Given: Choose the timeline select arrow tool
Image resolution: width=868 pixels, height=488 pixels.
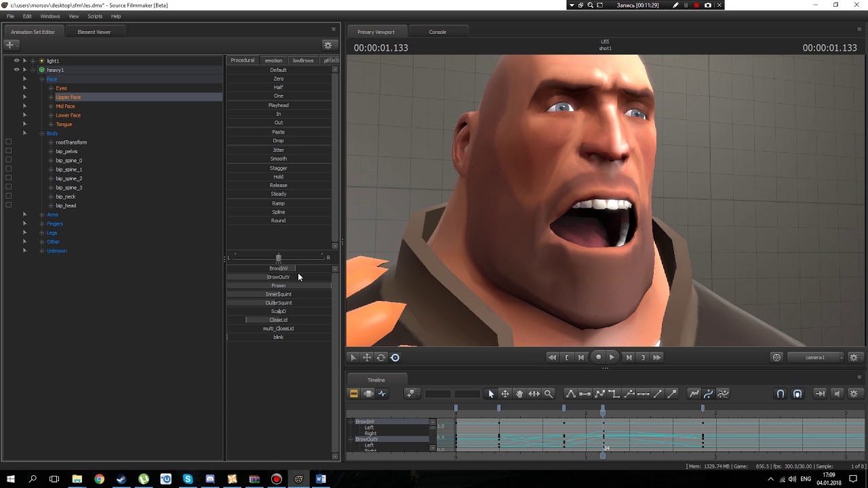Looking at the screenshot, I should pos(491,394).
